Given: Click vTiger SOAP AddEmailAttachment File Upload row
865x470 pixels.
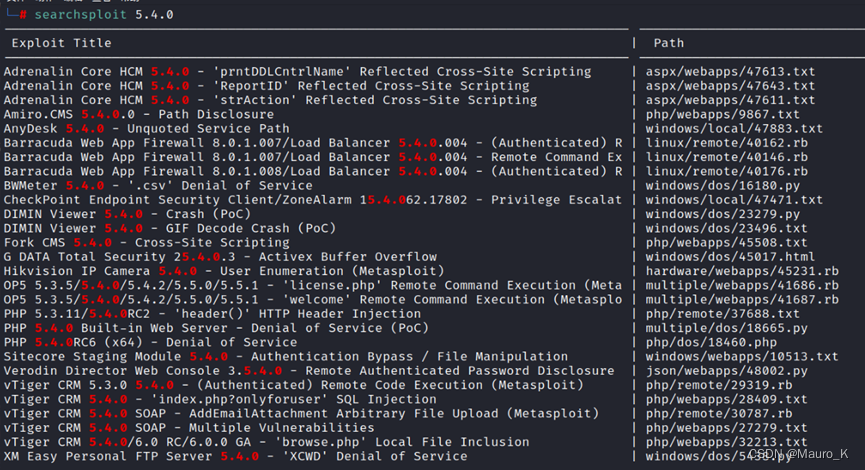Looking at the screenshot, I should point(301,414).
